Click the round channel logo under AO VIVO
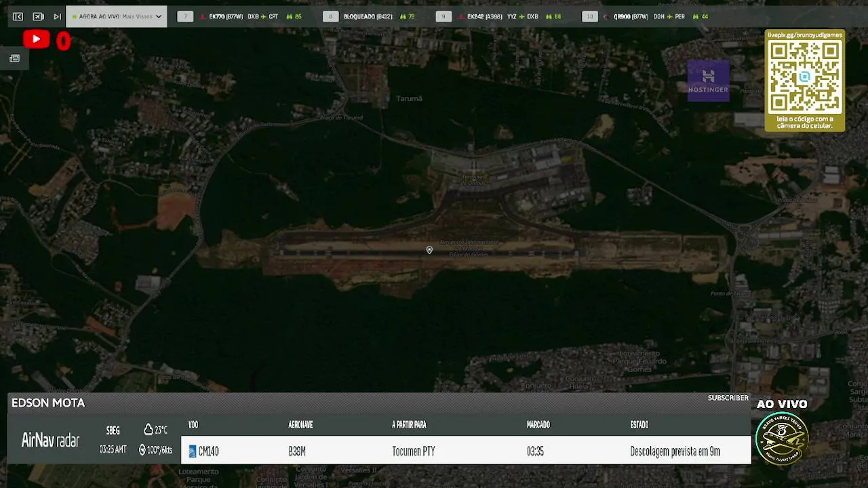Image resolution: width=868 pixels, height=488 pixels. click(782, 438)
